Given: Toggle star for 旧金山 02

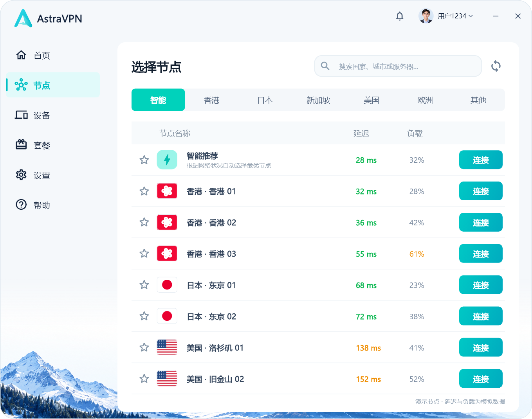Looking at the screenshot, I should pyautogui.click(x=144, y=379).
